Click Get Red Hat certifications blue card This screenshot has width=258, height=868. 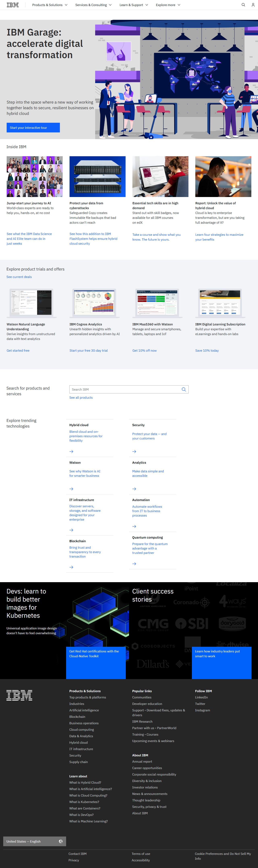pos(96,663)
